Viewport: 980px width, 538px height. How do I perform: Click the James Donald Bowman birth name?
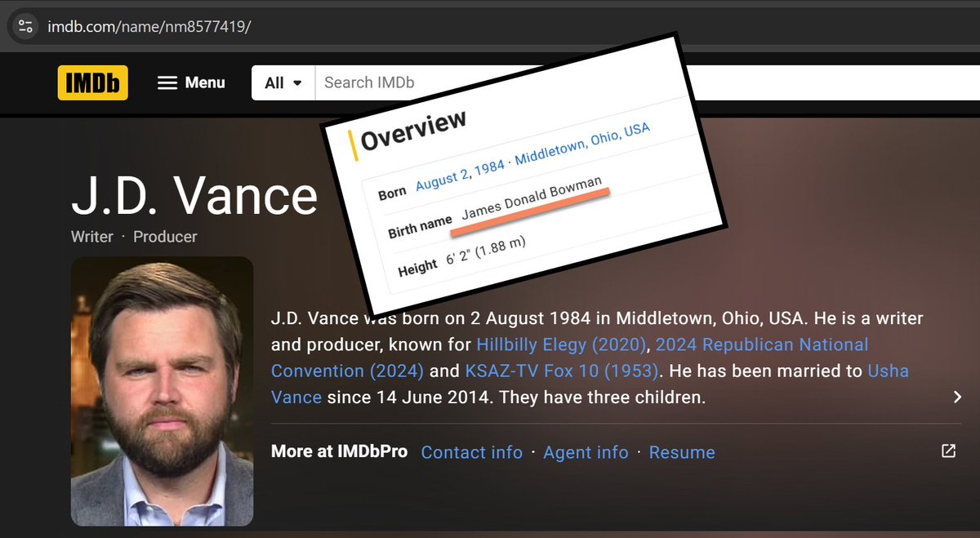532,198
